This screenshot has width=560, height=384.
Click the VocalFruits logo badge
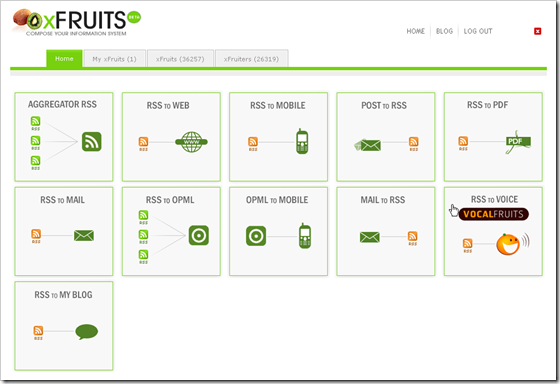[x=493, y=214]
